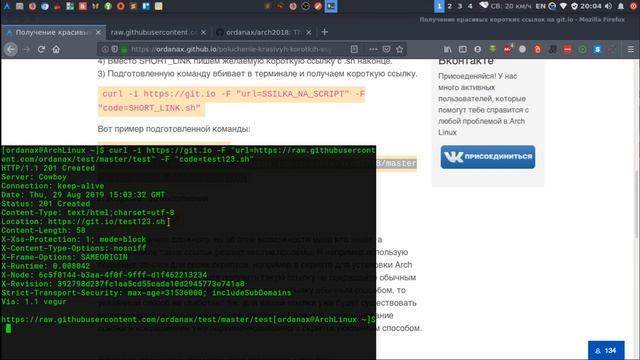Viewport: 640px width, 360px height.
Task: Click the blue S extension icon
Action: pos(598,49)
